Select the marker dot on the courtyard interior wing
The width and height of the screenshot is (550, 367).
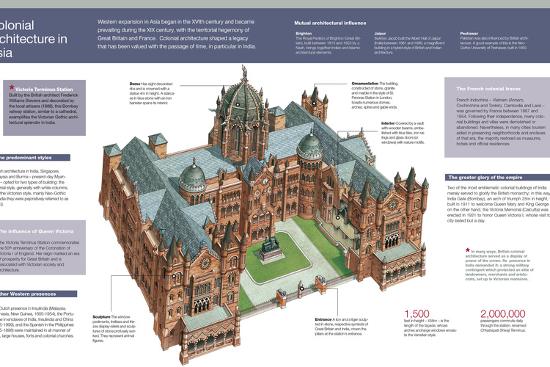click(x=337, y=218)
